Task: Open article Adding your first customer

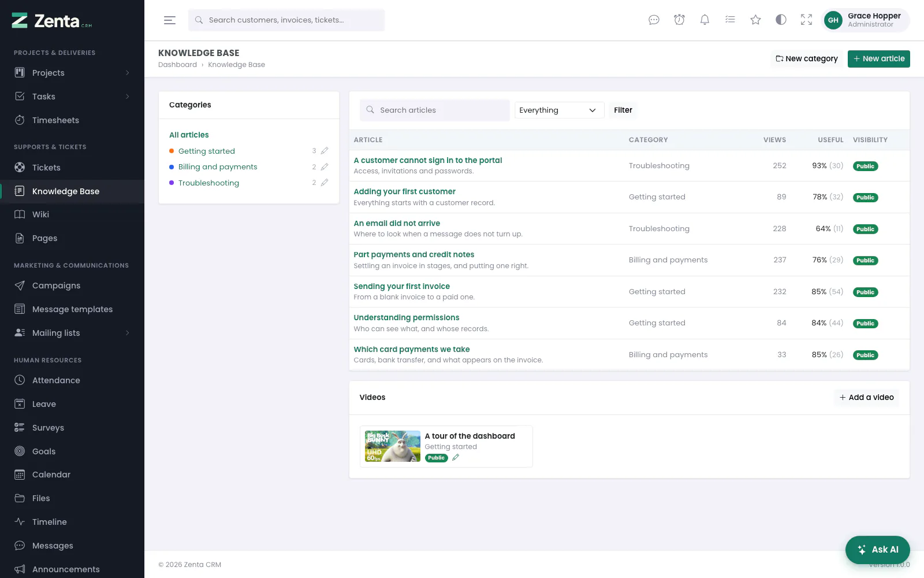Action: (x=405, y=191)
